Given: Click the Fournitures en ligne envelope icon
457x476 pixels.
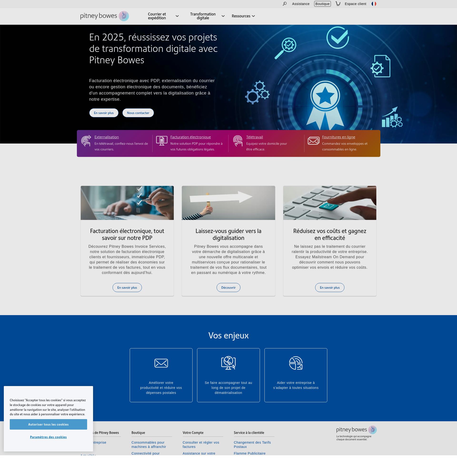Looking at the screenshot, I should [313, 141].
